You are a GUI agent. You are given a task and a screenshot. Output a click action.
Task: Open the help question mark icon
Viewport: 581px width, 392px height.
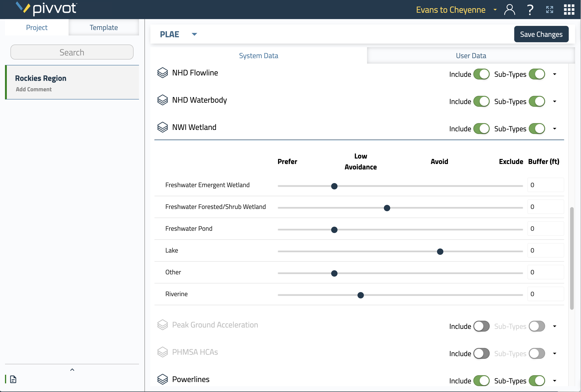coord(530,10)
